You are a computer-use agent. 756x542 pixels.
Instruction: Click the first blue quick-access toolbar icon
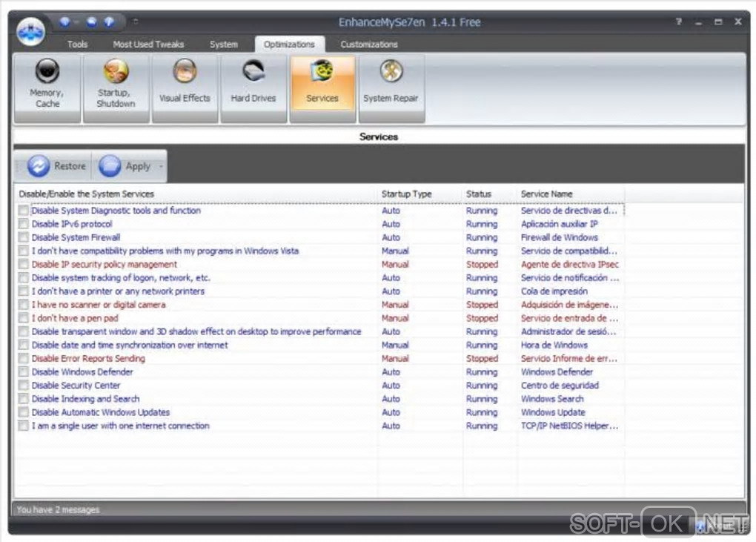click(64, 22)
